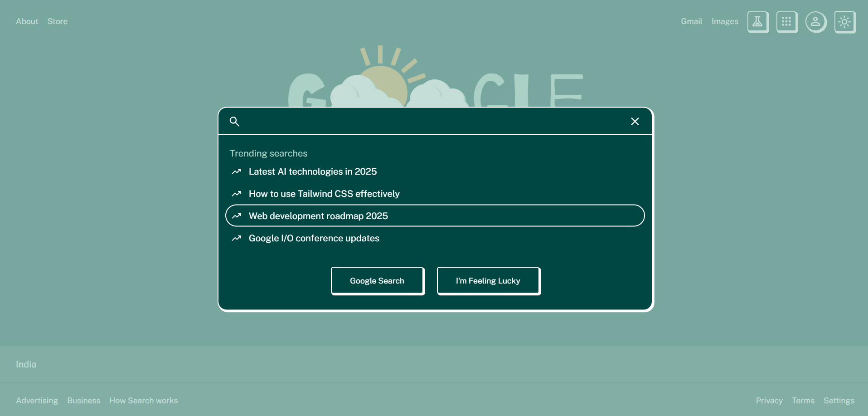Image resolution: width=868 pixels, height=416 pixels.
Task: Click trending icon beside Google I/O suggestion
Action: pyautogui.click(x=237, y=238)
